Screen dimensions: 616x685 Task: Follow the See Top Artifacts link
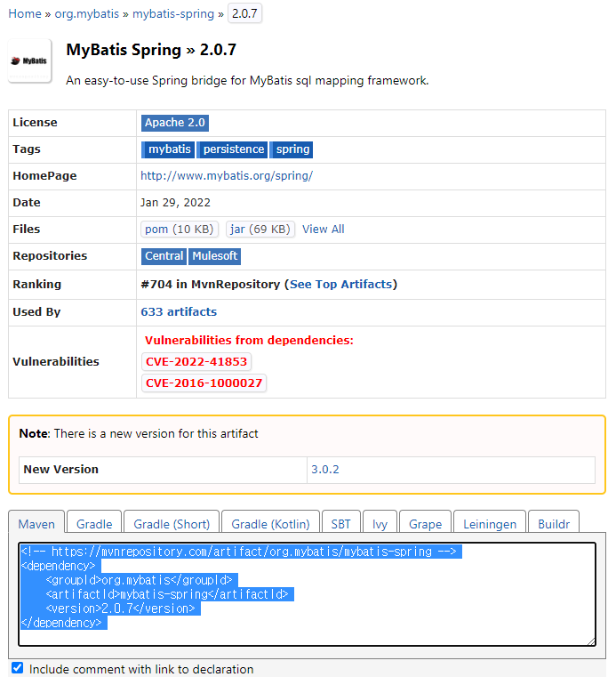[x=341, y=285]
